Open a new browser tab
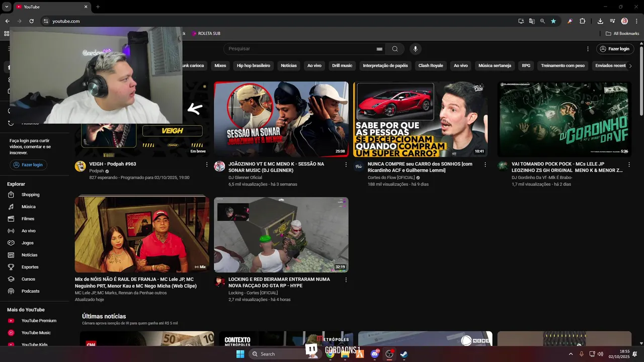Screen dimensions: 644x362 [98, 7]
